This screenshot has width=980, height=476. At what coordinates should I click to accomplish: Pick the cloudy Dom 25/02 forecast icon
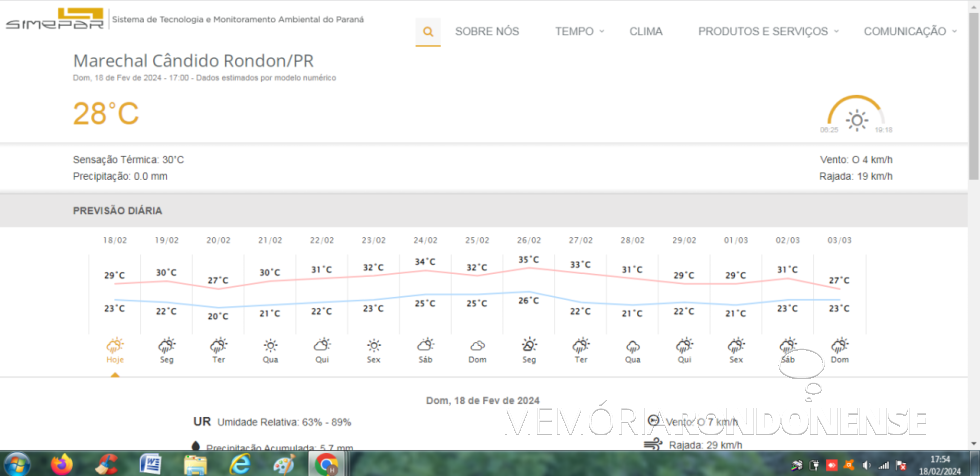click(477, 345)
